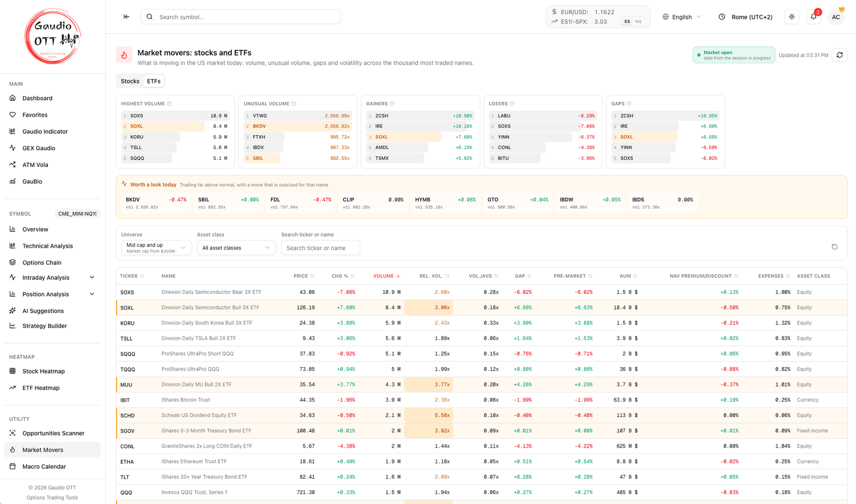Open GauBio page
Viewport: 856px width, 504px height.
click(x=52, y=181)
